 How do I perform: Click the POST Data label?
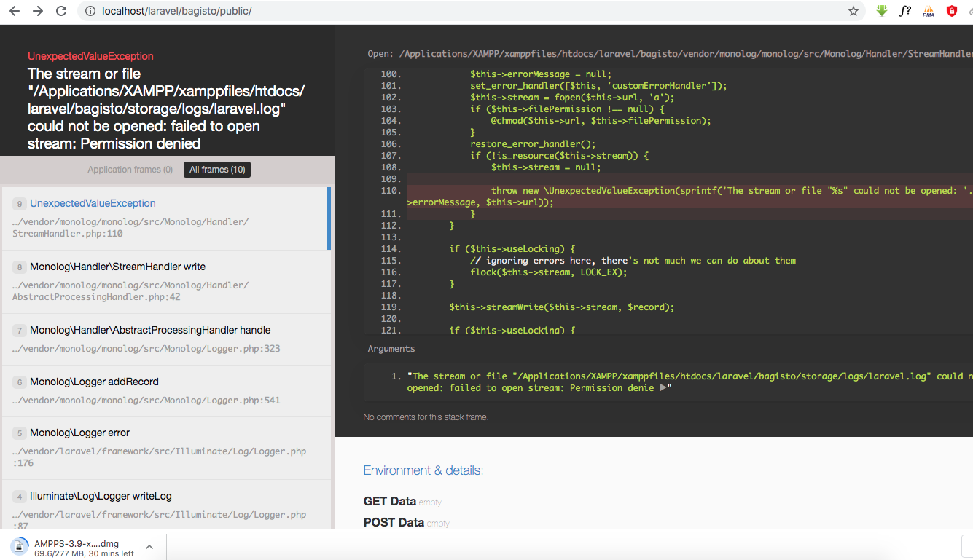pos(394,522)
